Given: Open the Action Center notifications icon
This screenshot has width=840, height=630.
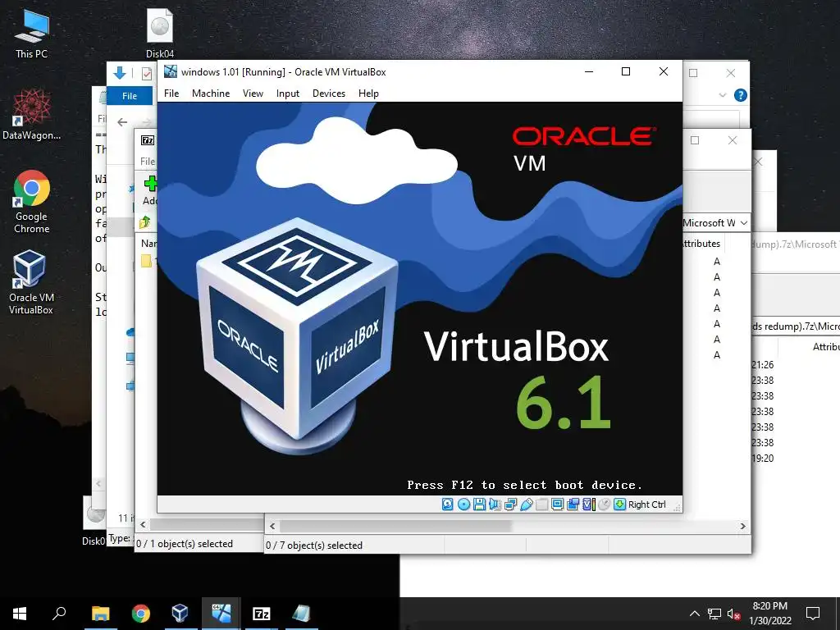Looking at the screenshot, I should (813, 614).
